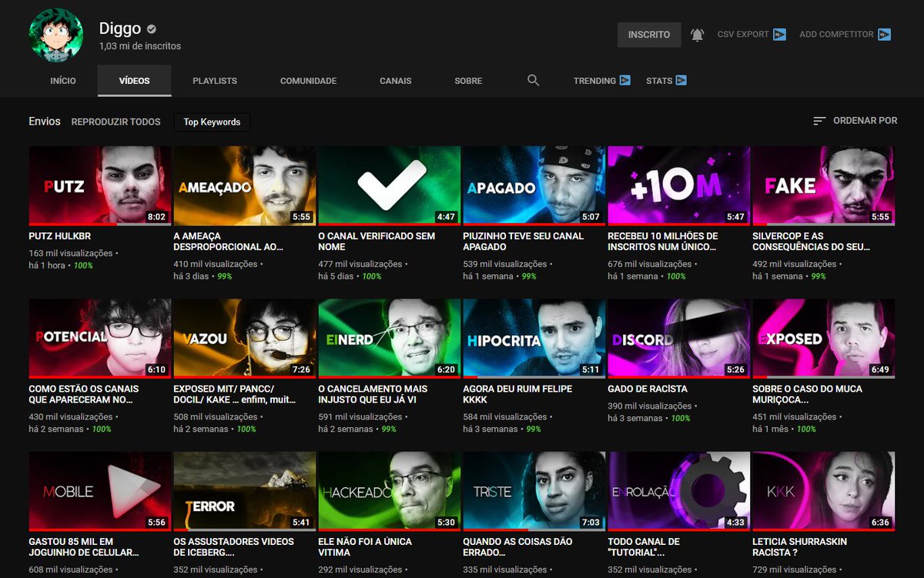Open the checkmark thumbnail video
The width and height of the screenshot is (924, 578).
pyautogui.click(x=390, y=185)
